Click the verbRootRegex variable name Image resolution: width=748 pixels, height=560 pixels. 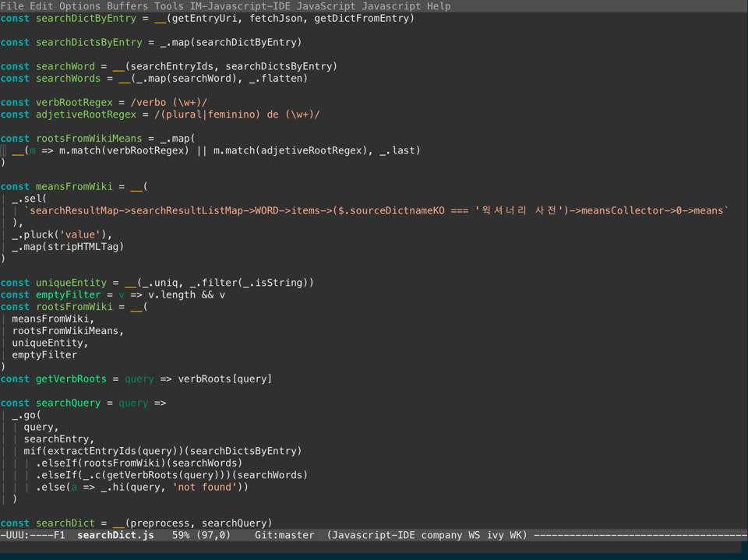[74, 103]
